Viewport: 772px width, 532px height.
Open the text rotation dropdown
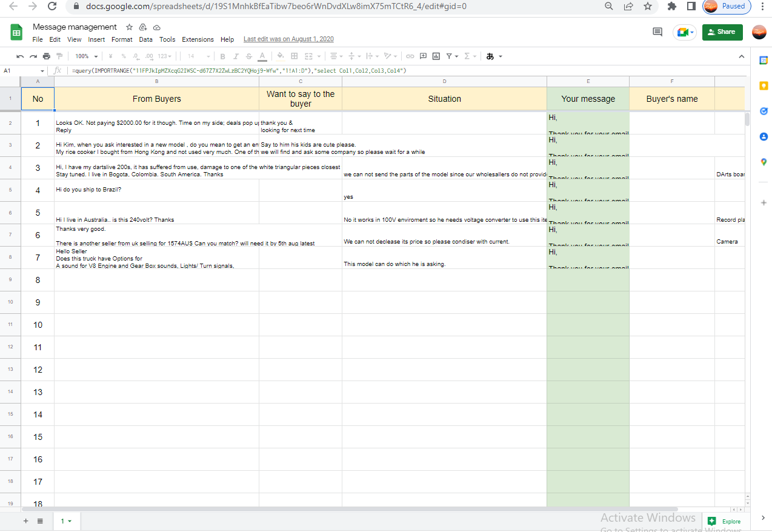pos(390,56)
